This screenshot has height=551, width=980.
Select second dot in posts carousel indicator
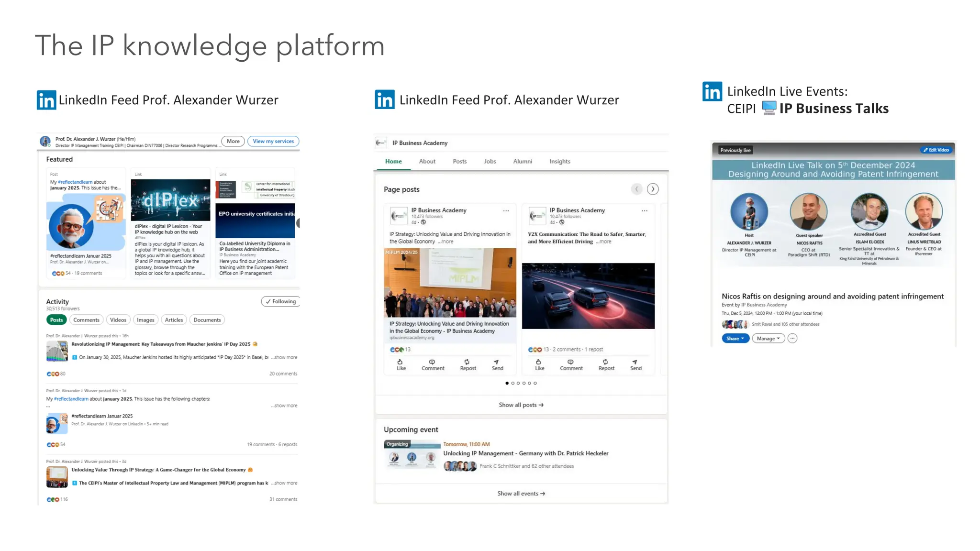coord(512,383)
